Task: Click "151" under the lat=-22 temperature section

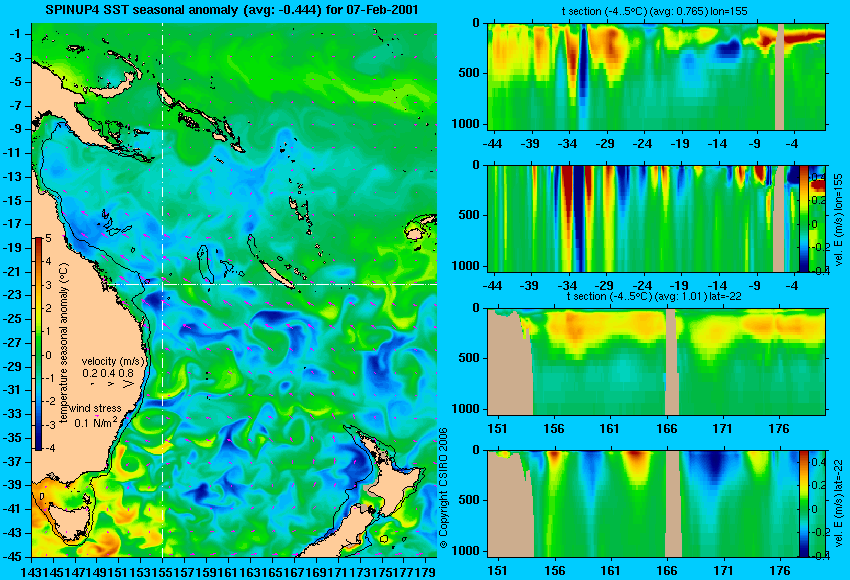Action: [497, 429]
